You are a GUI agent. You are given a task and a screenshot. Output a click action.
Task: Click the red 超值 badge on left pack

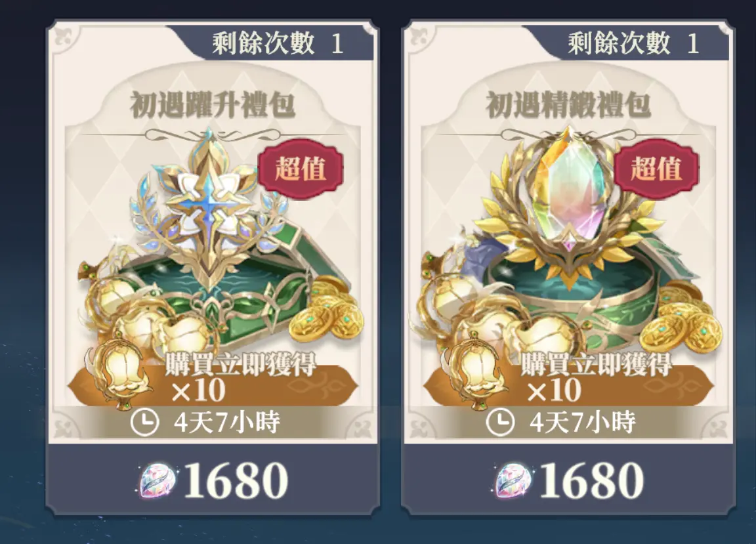click(301, 169)
